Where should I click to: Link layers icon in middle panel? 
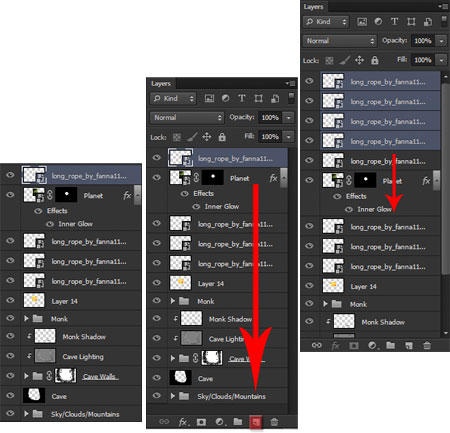164,422
